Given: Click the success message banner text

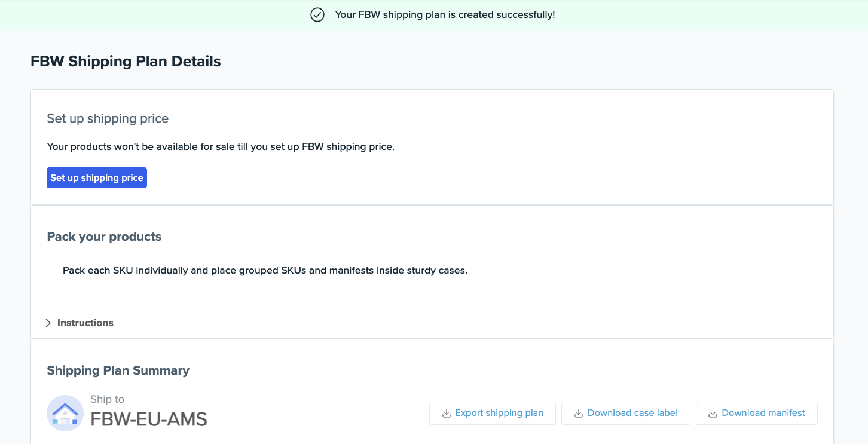Looking at the screenshot, I should coord(445,15).
